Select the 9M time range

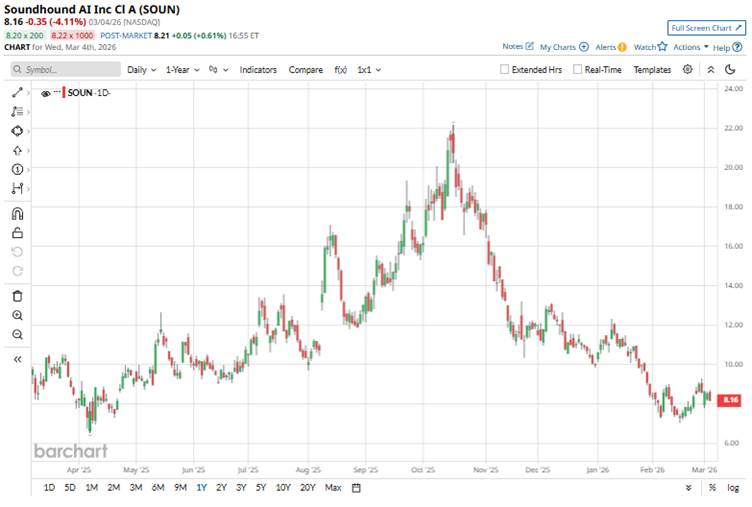point(180,487)
